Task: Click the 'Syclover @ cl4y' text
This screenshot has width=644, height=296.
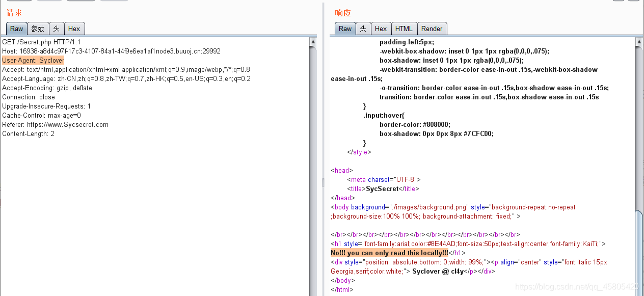Action: point(437,271)
